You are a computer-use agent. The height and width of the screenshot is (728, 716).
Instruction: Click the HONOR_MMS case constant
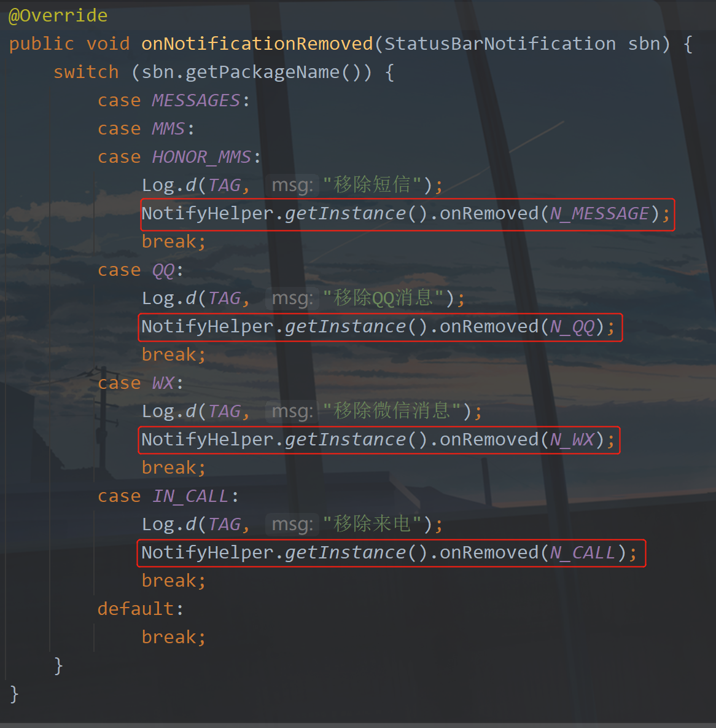pos(201,157)
